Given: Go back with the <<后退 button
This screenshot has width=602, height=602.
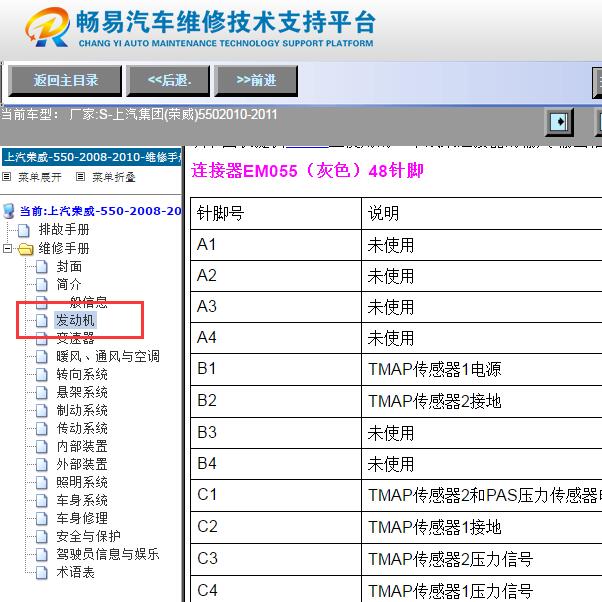Looking at the screenshot, I should 169,81.
